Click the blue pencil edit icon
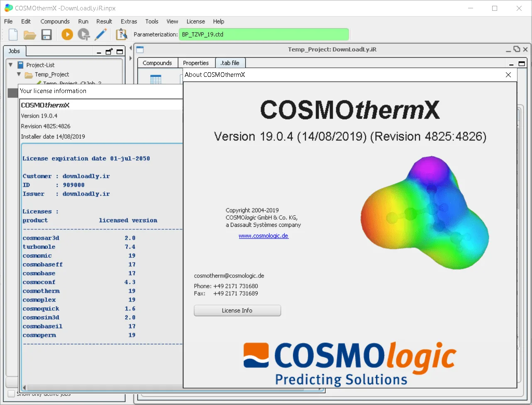 [101, 34]
